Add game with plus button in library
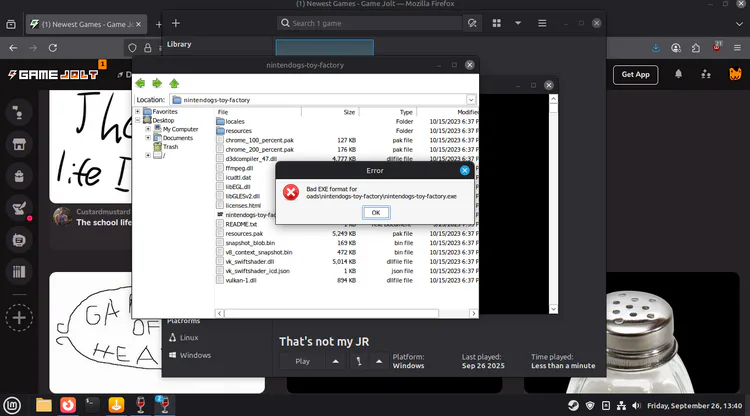750x416 pixels. click(x=176, y=23)
